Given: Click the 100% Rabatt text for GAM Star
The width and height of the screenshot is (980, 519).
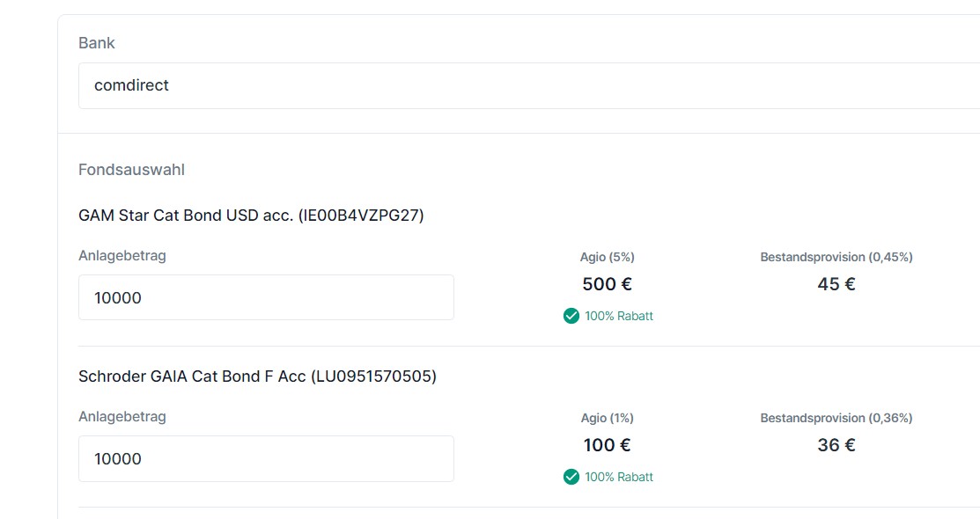Looking at the screenshot, I should pos(619,316).
